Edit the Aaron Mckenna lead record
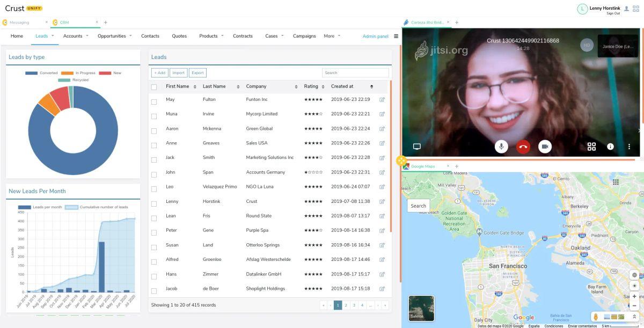 click(x=382, y=128)
